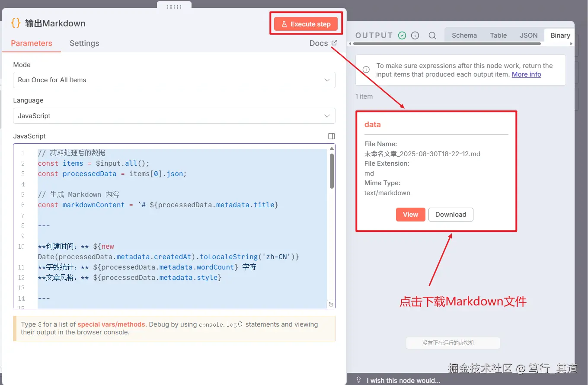Screen dimensions: 588x385
Task: Click the green success check beside OUTPUT
Action: click(402, 35)
